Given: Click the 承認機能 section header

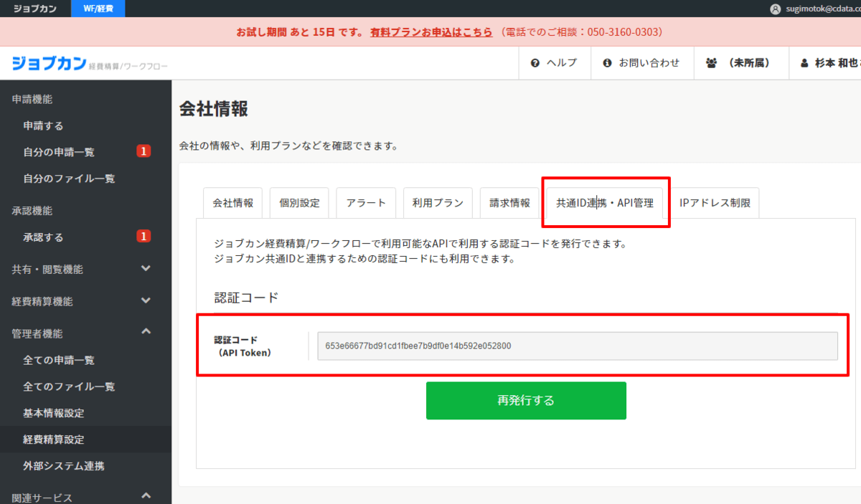Looking at the screenshot, I should coord(32,211).
